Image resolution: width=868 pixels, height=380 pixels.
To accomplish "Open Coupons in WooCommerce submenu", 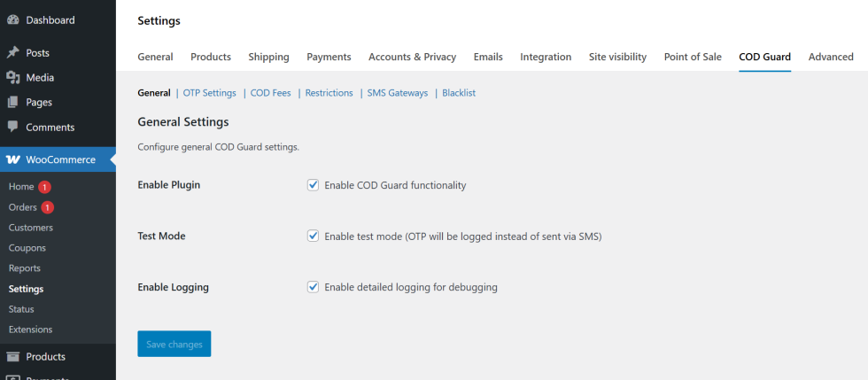I will point(27,248).
